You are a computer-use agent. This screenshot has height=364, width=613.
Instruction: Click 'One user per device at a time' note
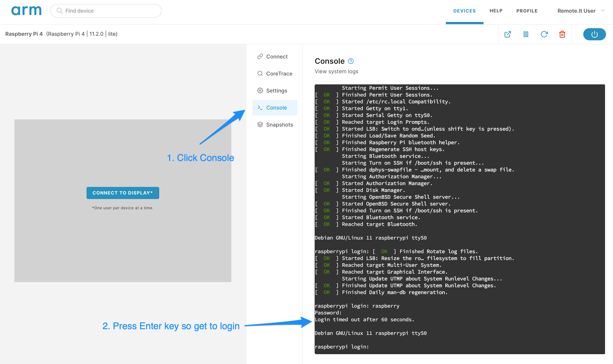click(123, 208)
